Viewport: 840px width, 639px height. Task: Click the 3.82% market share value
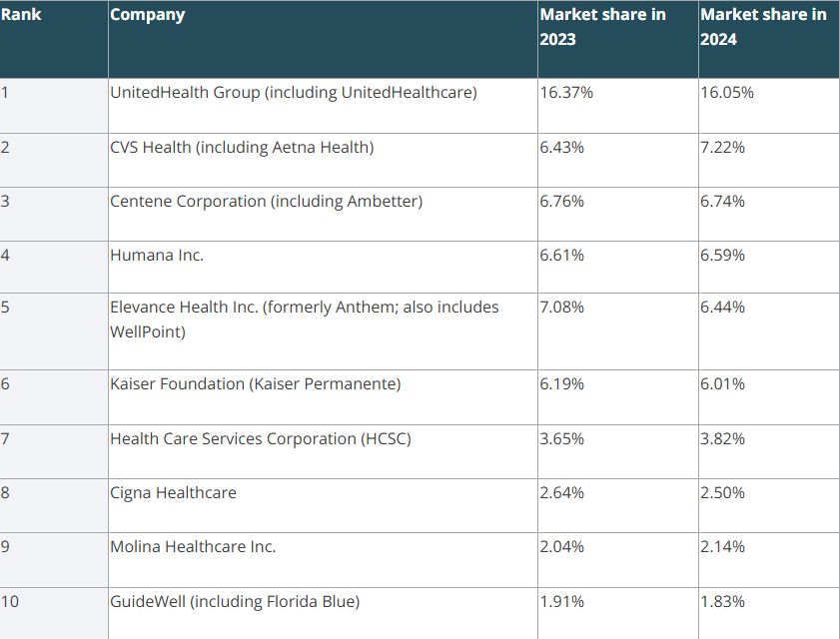click(723, 438)
